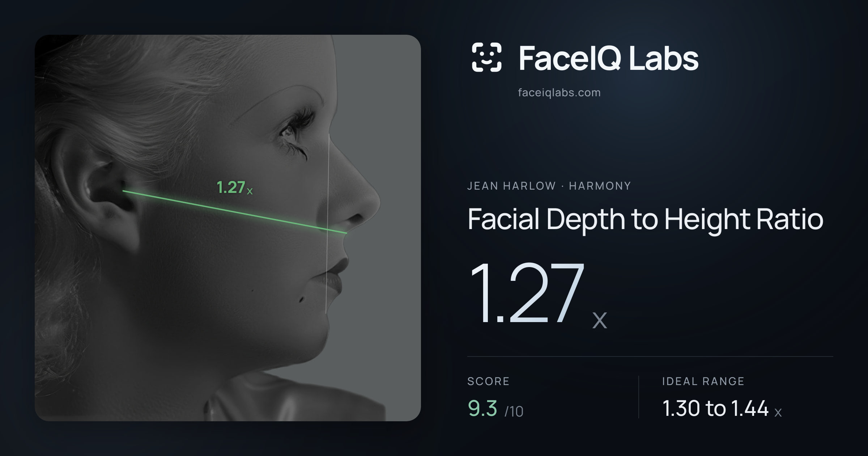Screen dimensions: 868x456
Task: Click the JEAN HARLOW · HARMONY label
Action: [549, 186]
